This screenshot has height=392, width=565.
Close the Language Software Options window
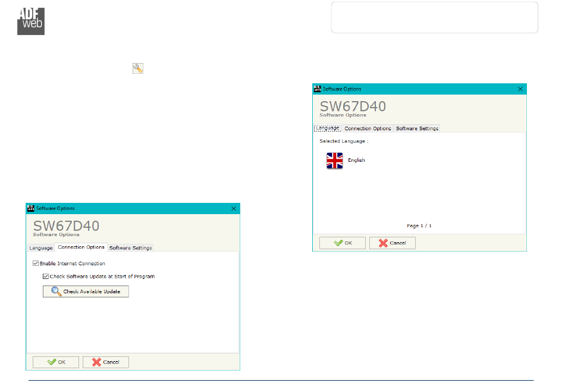click(520, 89)
